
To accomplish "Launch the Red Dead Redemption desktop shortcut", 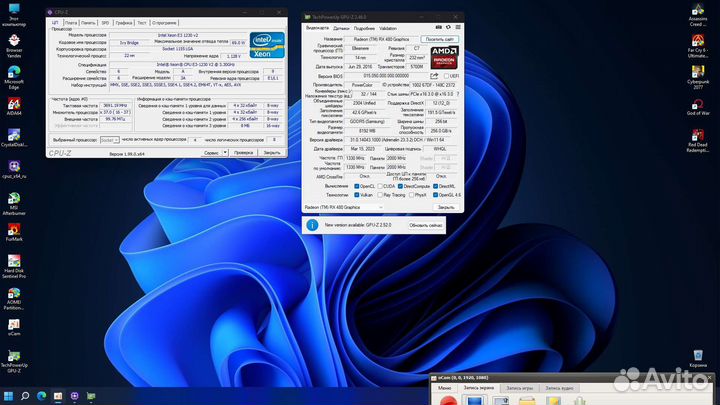I will coord(698,141).
